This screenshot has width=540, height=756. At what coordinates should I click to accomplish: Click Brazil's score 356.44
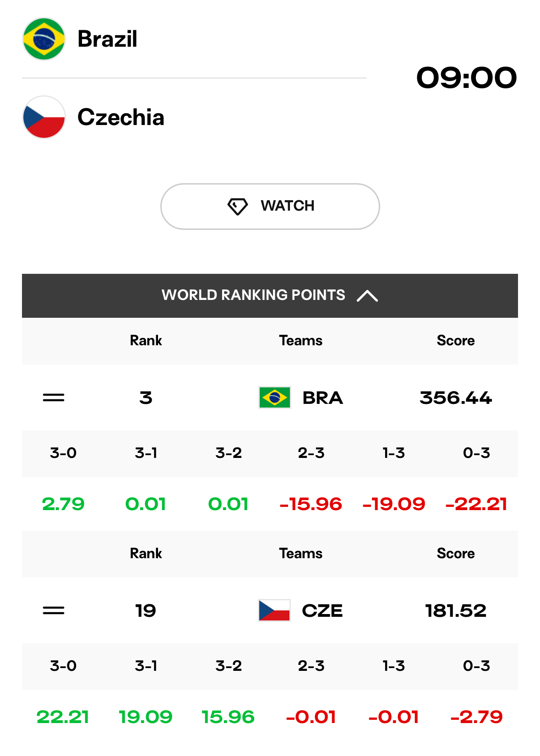tap(456, 398)
